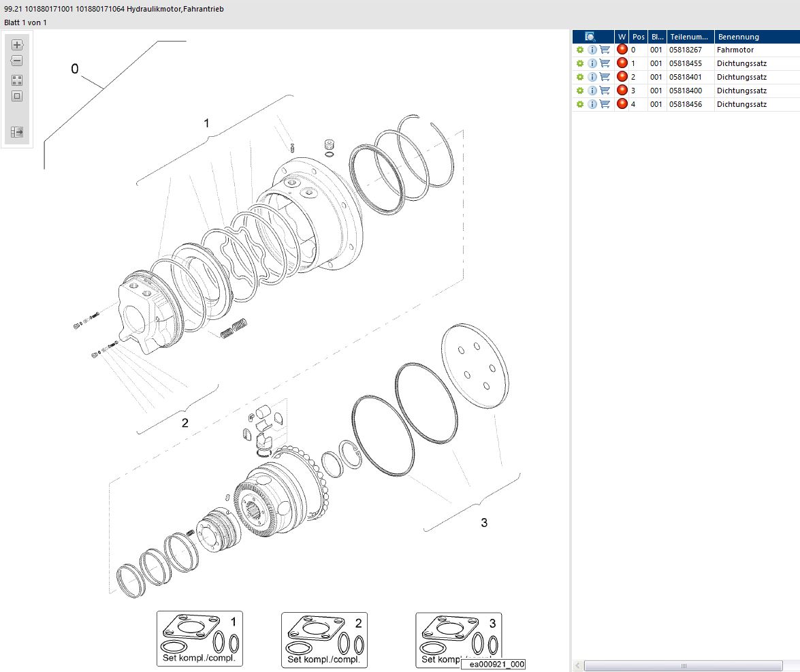Viewport: 800px width, 672px height.
Task: Show info for Fahrmotor 05818267
Action: [x=592, y=50]
